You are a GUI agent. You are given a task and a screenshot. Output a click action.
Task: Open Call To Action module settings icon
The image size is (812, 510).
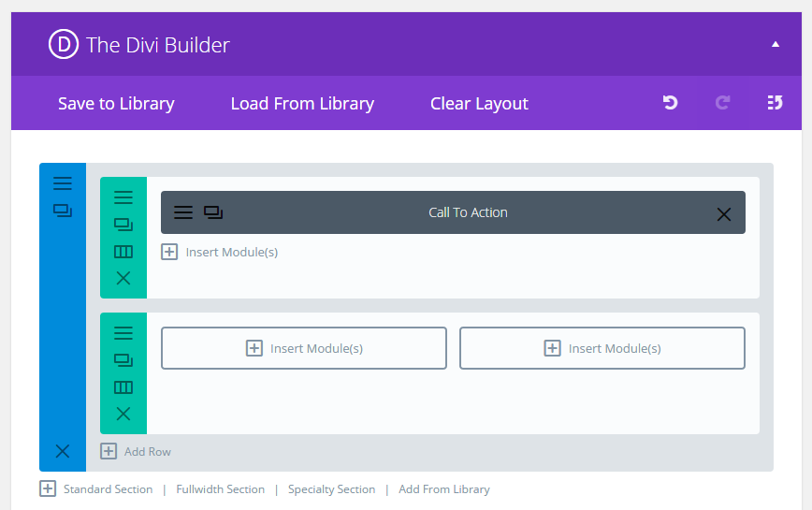click(183, 212)
